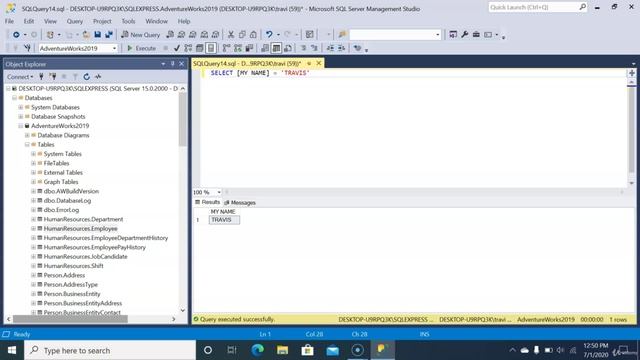Select Results to Text option
Screen dimensions: 640x360
tap(265, 48)
